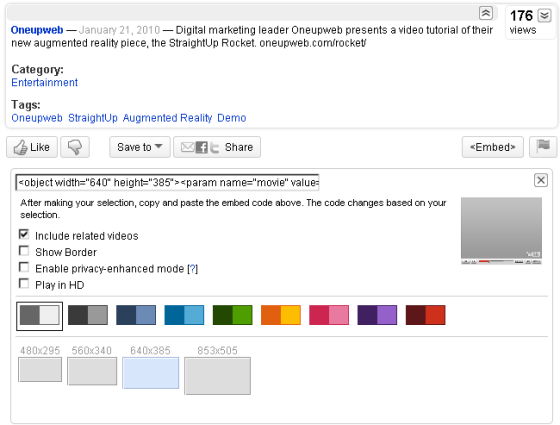The width and height of the screenshot is (560, 425).
Task: Click the thumbs-down dislike icon
Action: pos(75,147)
